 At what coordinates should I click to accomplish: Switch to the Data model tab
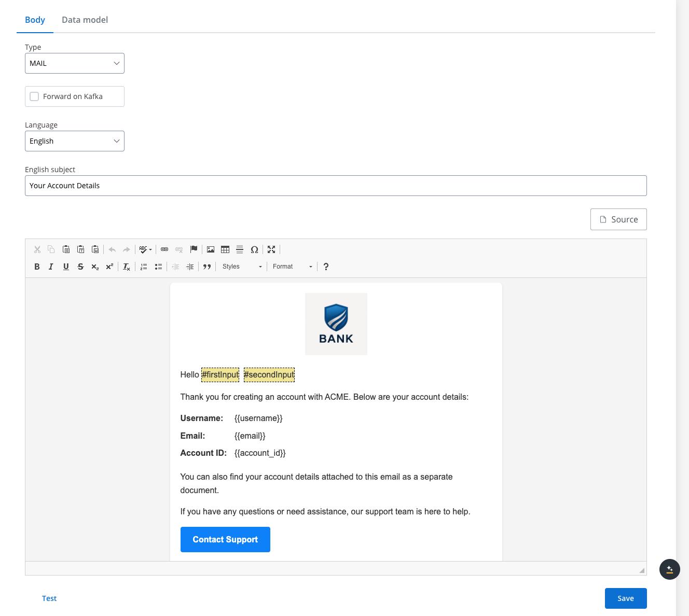point(85,20)
